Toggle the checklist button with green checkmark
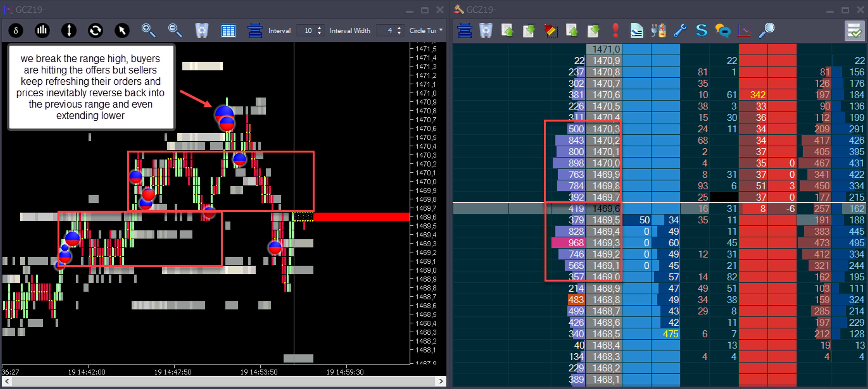The image size is (868, 389). (x=854, y=31)
